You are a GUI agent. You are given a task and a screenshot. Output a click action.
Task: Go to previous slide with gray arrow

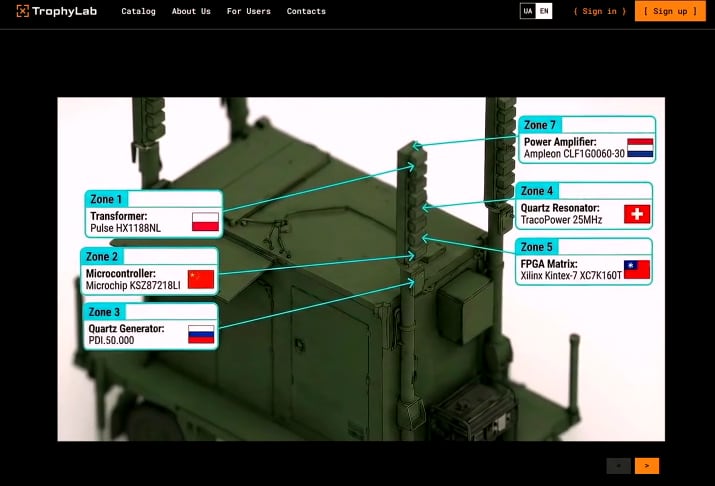619,466
